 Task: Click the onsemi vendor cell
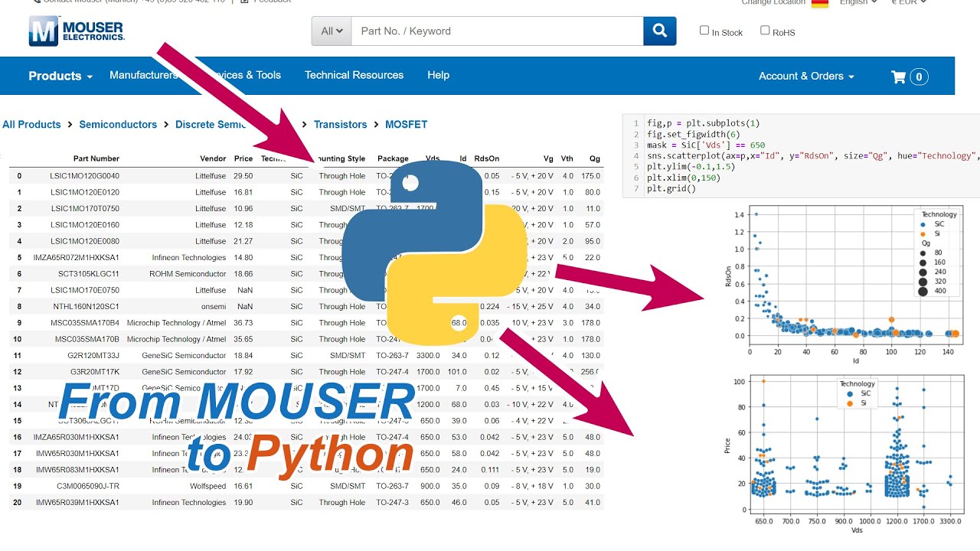pos(213,306)
